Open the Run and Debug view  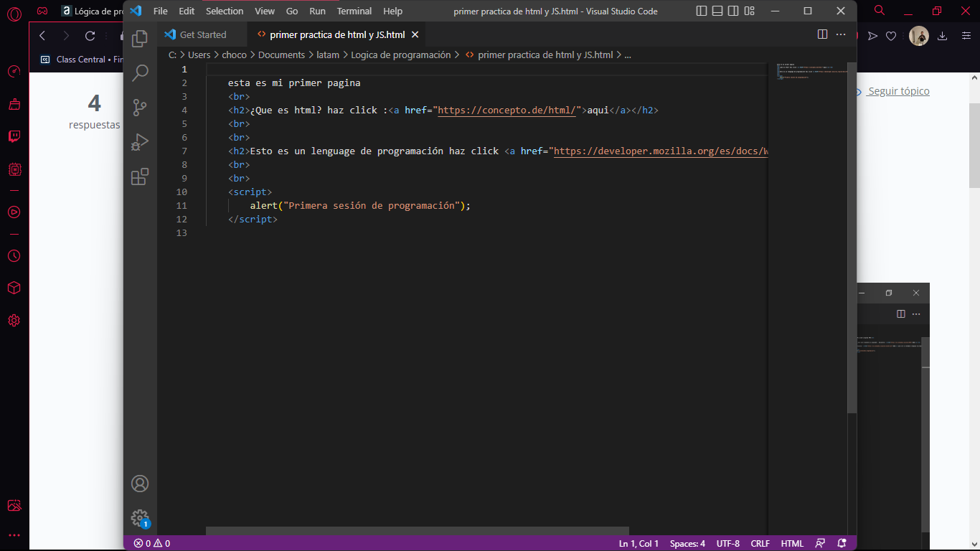[140, 142]
